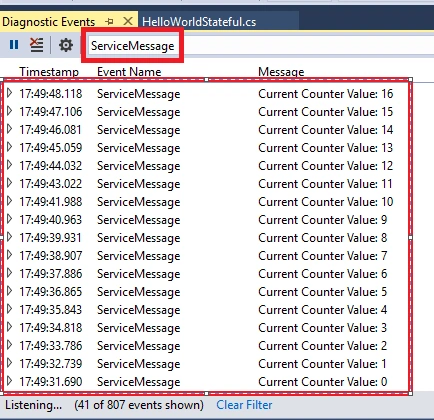Click the Clear Filter link
The image size is (434, 420).
(x=244, y=405)
